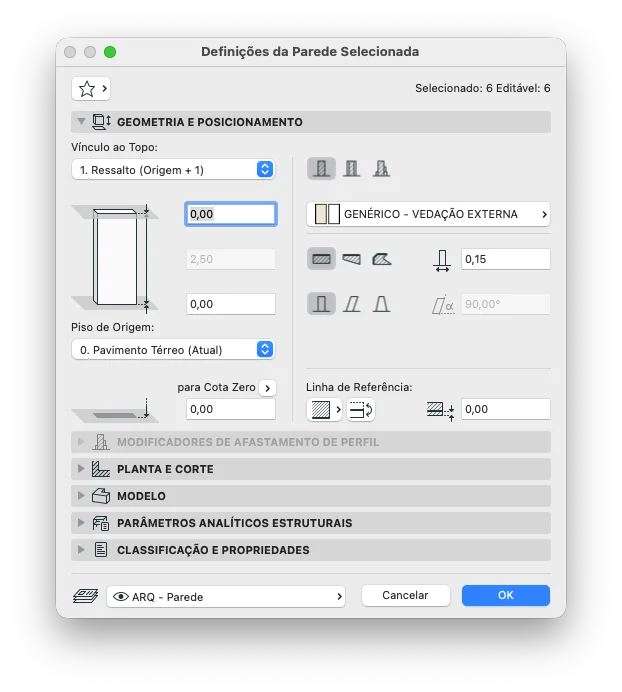Choose trapezoid wall geometry method
Screen dimensions: 622x692
click(x=351, y=259)
